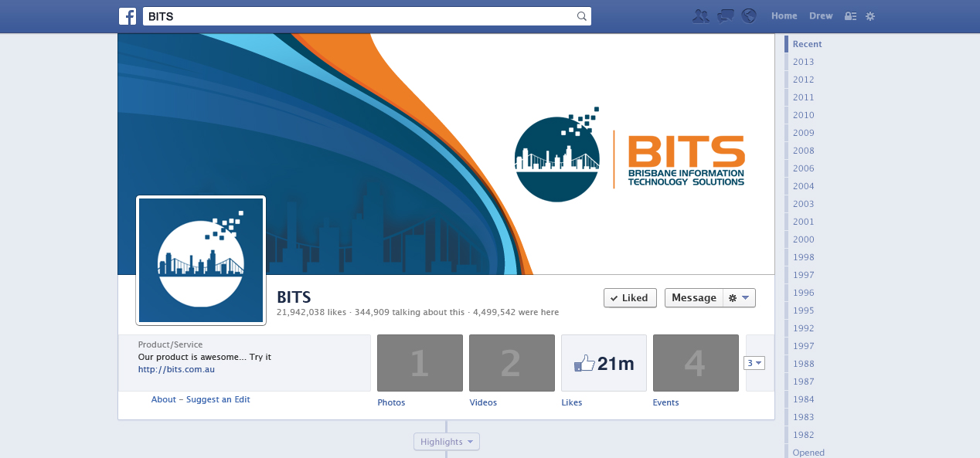Open the privacy shortcuts lock icon
This screenshot has width=980, height=458.
(x=850, y=16)
